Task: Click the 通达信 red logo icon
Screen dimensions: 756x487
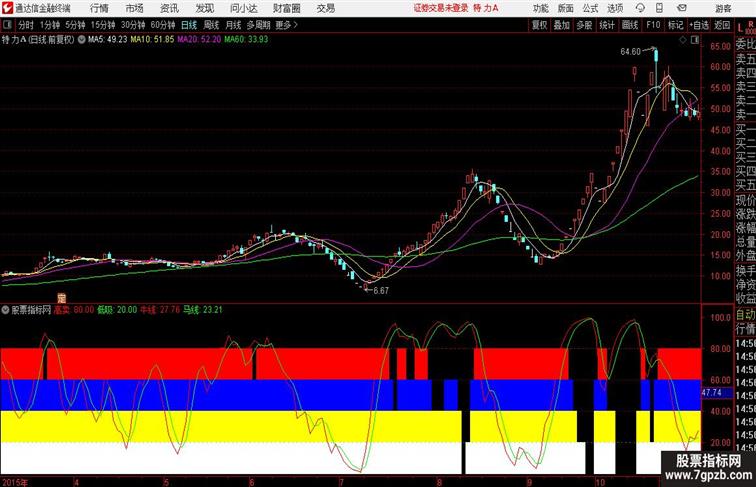Action: 7,8
